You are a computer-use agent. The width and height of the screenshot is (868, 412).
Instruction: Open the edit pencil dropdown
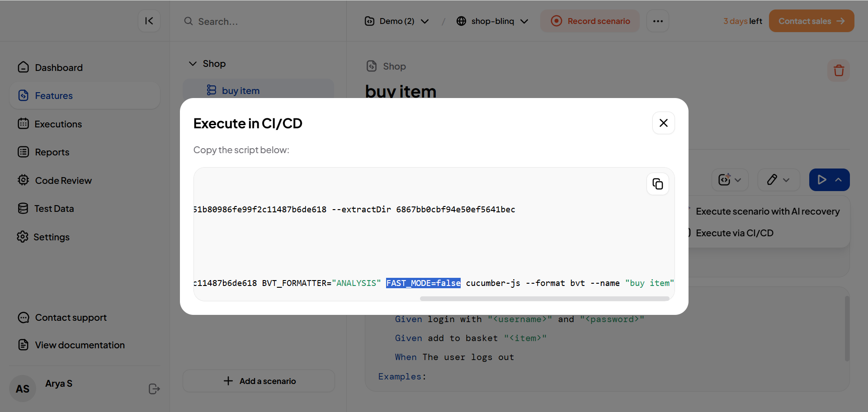tap(778, 180)
